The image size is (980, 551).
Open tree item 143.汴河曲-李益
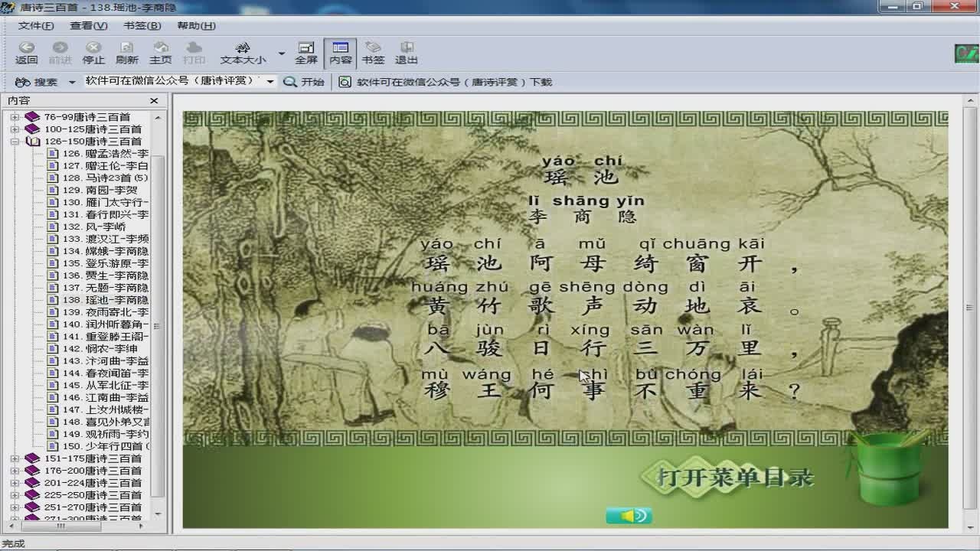coord(106,361)
